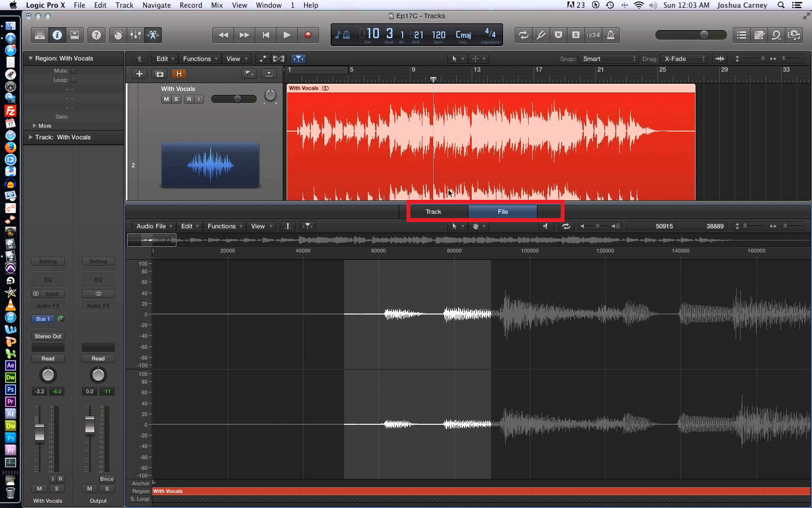This screenshot has width=812, height=508.
Task: Solo the With Vocals track header
Action: point(176,99)
